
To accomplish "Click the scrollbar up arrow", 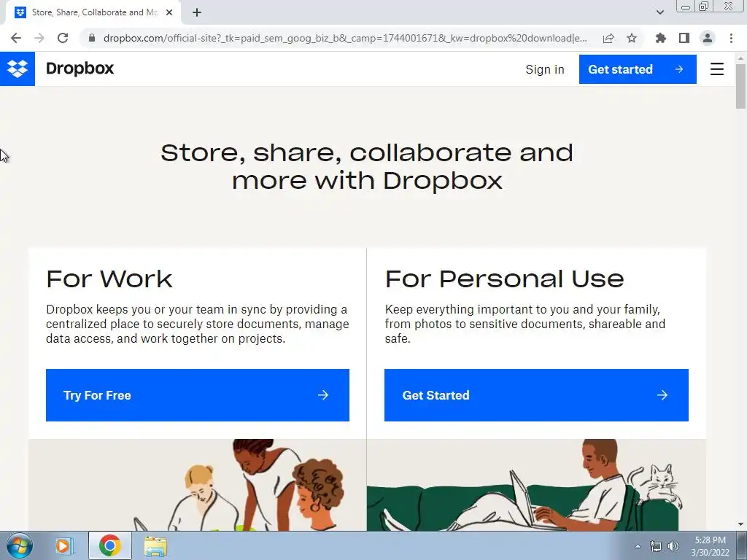I will click(x=740, y=58).
